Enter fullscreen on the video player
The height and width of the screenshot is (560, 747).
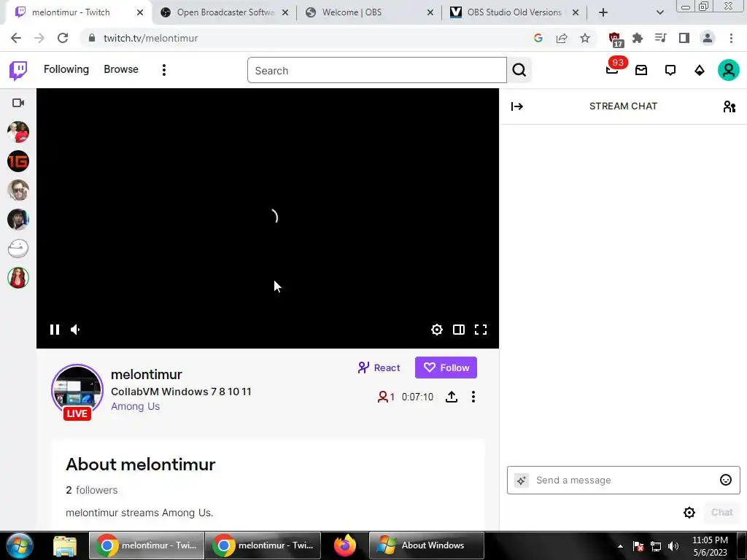tap(481, 330)
